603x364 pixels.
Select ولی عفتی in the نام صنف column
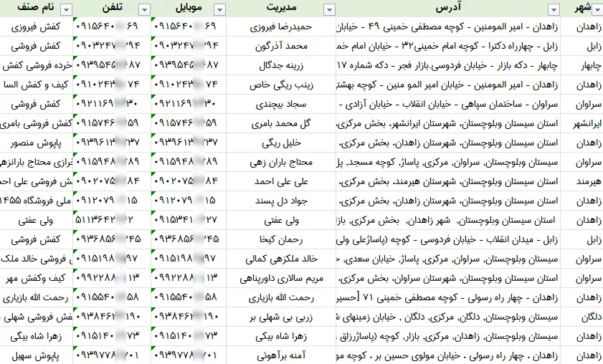pos(36,220)
